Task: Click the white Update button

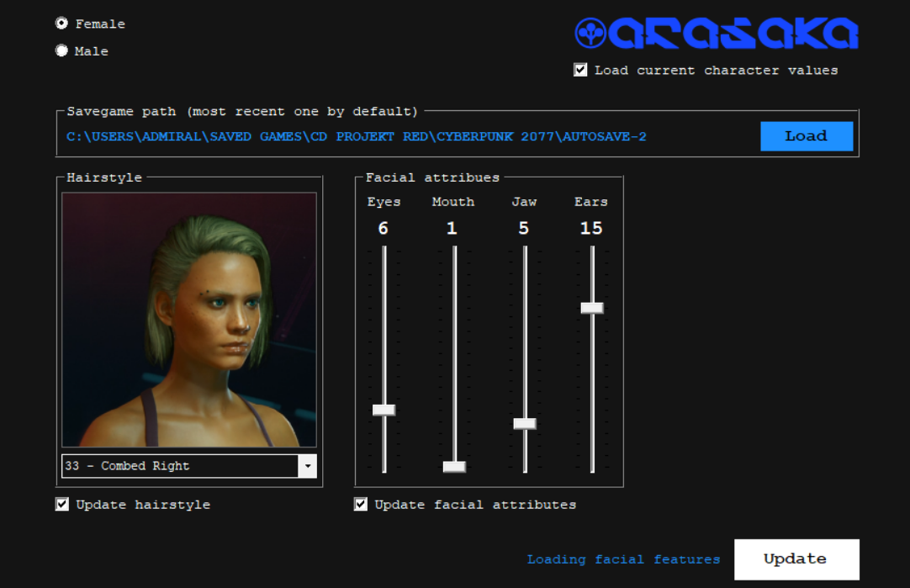Action: [796, 559]
